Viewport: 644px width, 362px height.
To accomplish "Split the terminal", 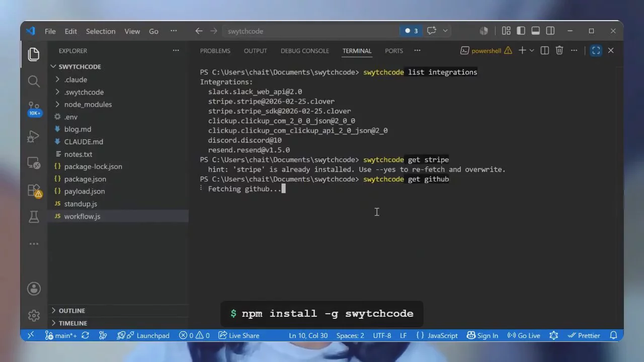I will [x=544, y=50].
